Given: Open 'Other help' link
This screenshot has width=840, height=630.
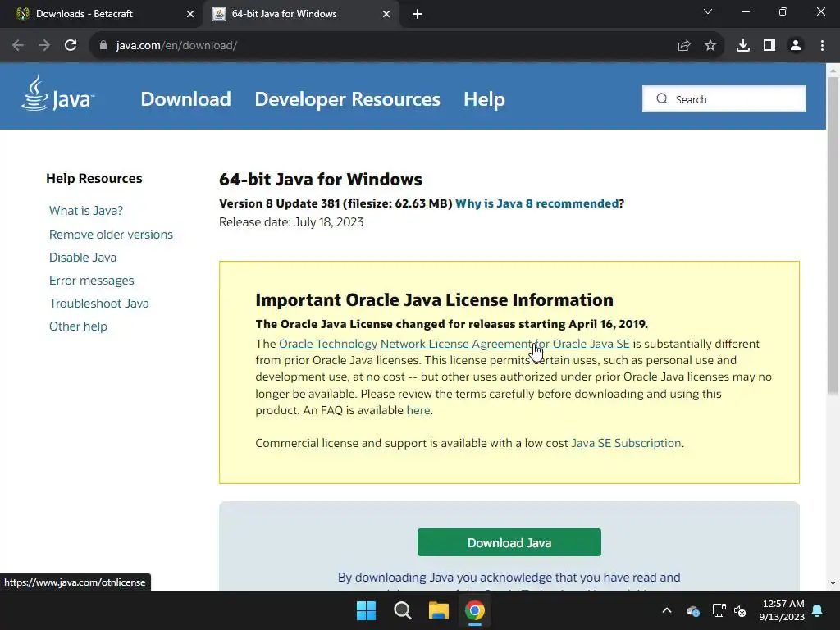Looking at the screenshot, I should [78, 326].
